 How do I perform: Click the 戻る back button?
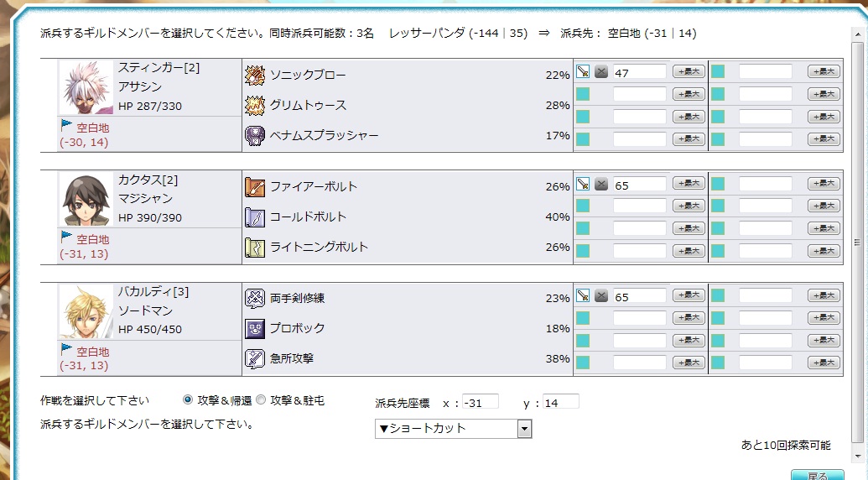coord(817,475)
